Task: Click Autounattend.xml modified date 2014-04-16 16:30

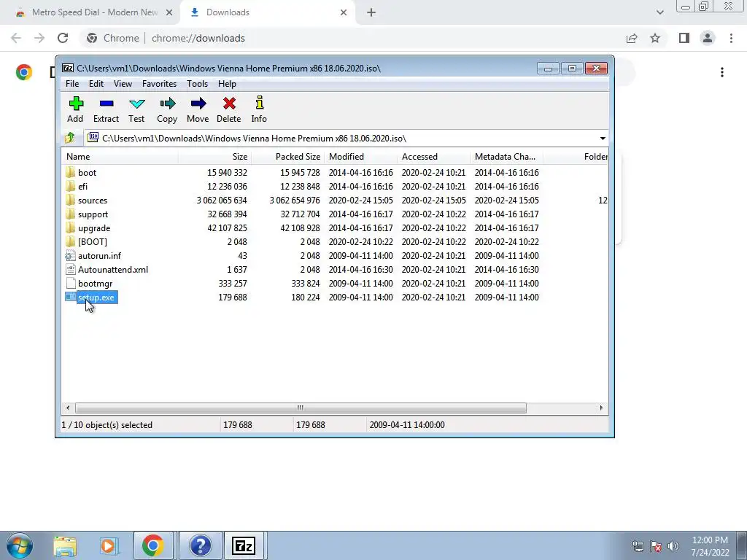Action: click(360, 270)
